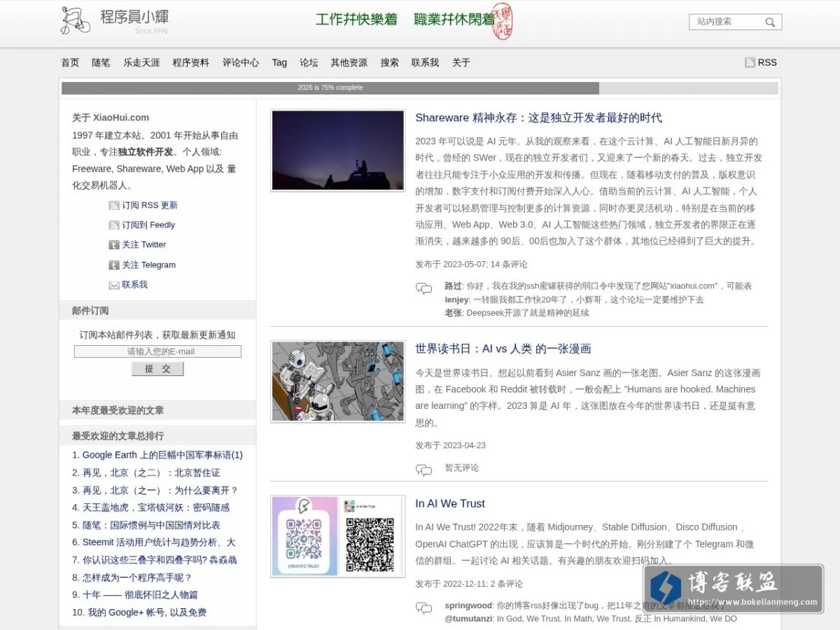Open article title In AI We Trust
This screenshot has height=630, width=840.
point(450,503)
